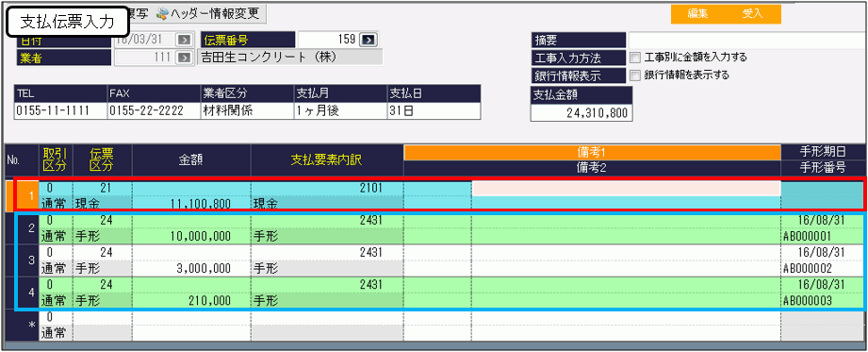This screenshot has width=868, height=352.
Task: Click the 手形期日 column header
Action: 824,153
